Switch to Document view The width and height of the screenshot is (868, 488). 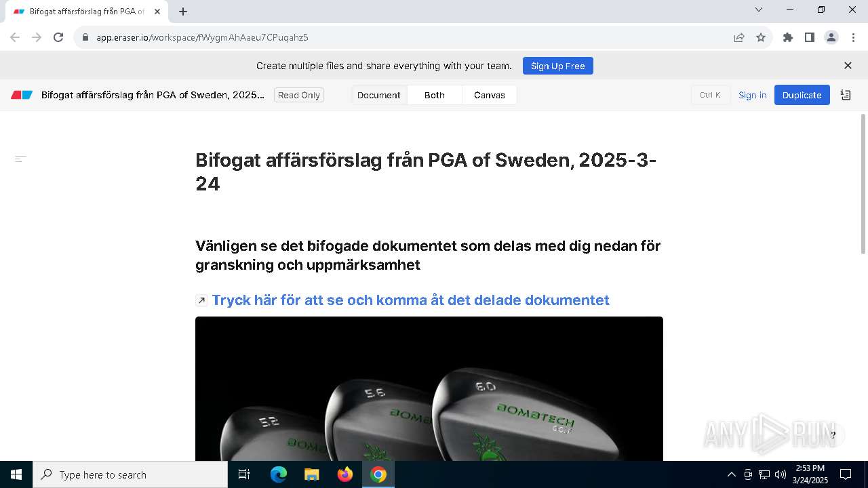[x=379, y=95]
